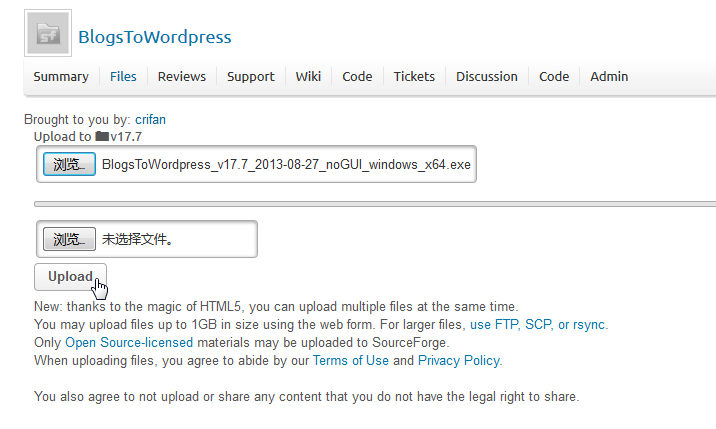
Task: Open the Admin tab
Action: (609, 76)
